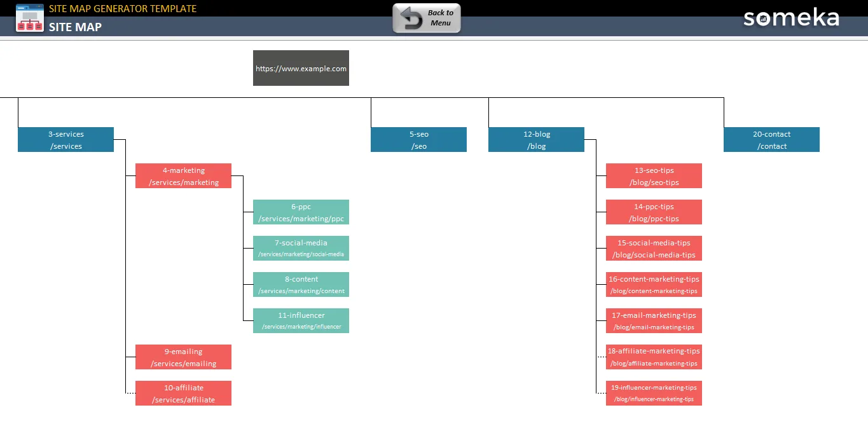Select the 11-influencer node
This screenshot has height=445, width=868.
point(301,321)
